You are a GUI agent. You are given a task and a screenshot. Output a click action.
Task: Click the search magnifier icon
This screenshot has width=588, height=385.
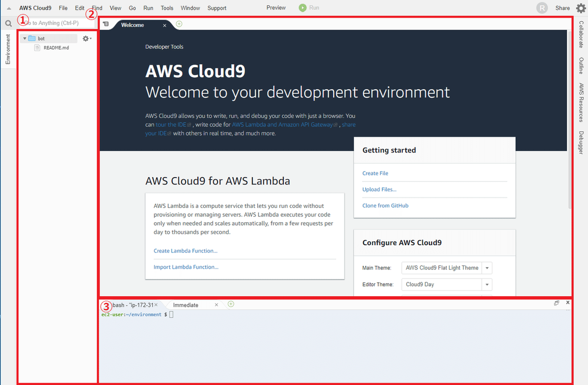click(x=8, y=23)
